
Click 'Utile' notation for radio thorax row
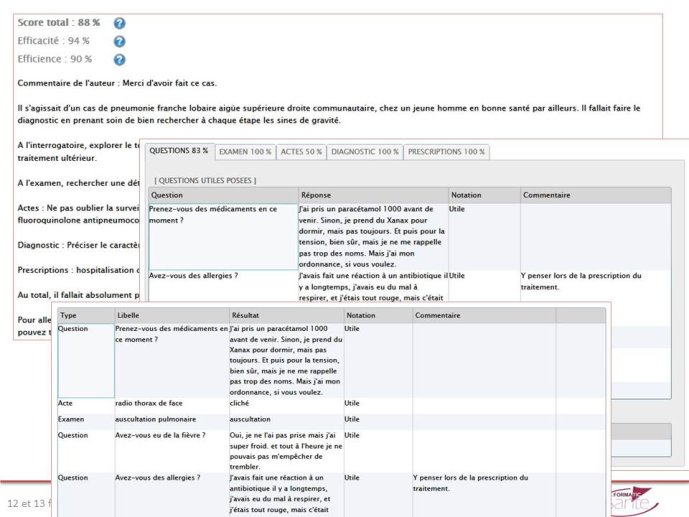[x=352, y=403]
